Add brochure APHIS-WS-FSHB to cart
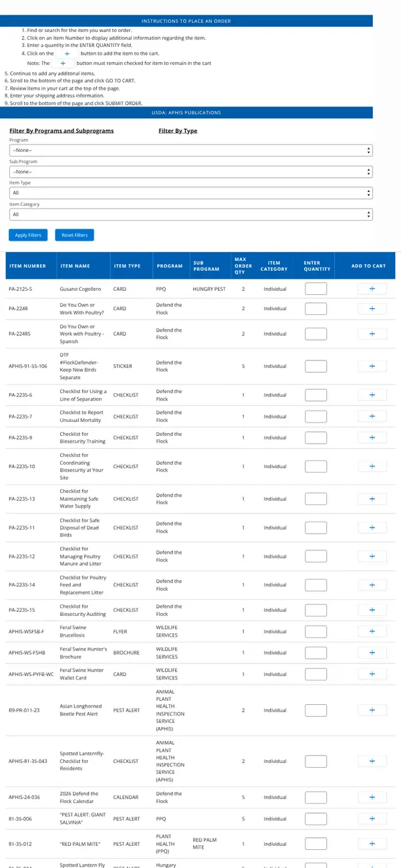The image size is (401, 868). [372, 653]
